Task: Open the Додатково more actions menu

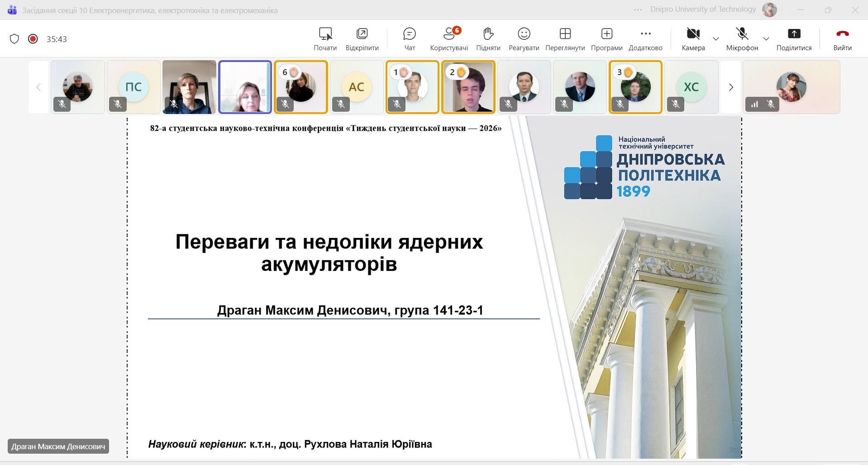Action: click(x=645, y=38)
